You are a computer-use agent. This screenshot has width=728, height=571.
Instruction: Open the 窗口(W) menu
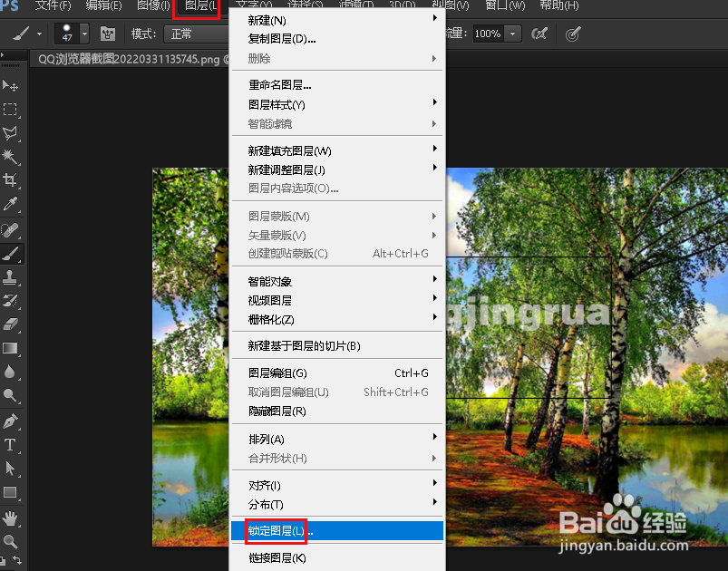tap(504, 5)
